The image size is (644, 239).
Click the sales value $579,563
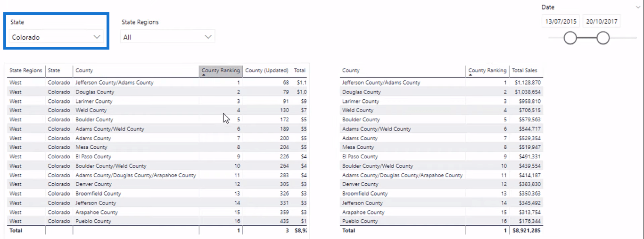pos(529,119)
